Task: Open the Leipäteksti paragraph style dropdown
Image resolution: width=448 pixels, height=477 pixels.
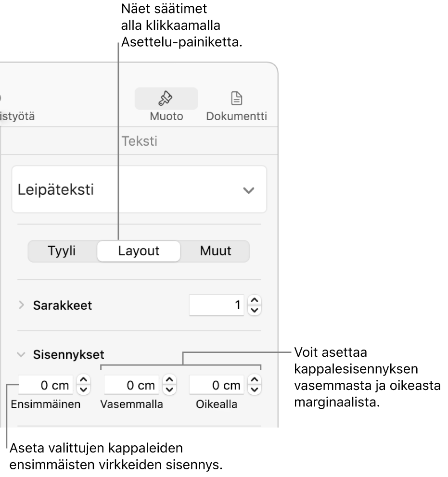Action: pos(139,189)
